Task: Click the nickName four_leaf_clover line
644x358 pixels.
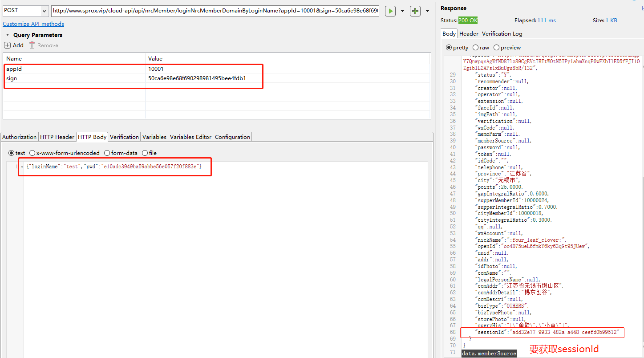Action: [522, 240]
